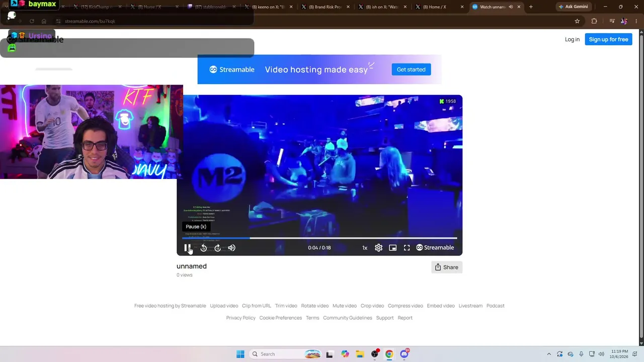Open Discord from the taskbar

tap(404, 354)
